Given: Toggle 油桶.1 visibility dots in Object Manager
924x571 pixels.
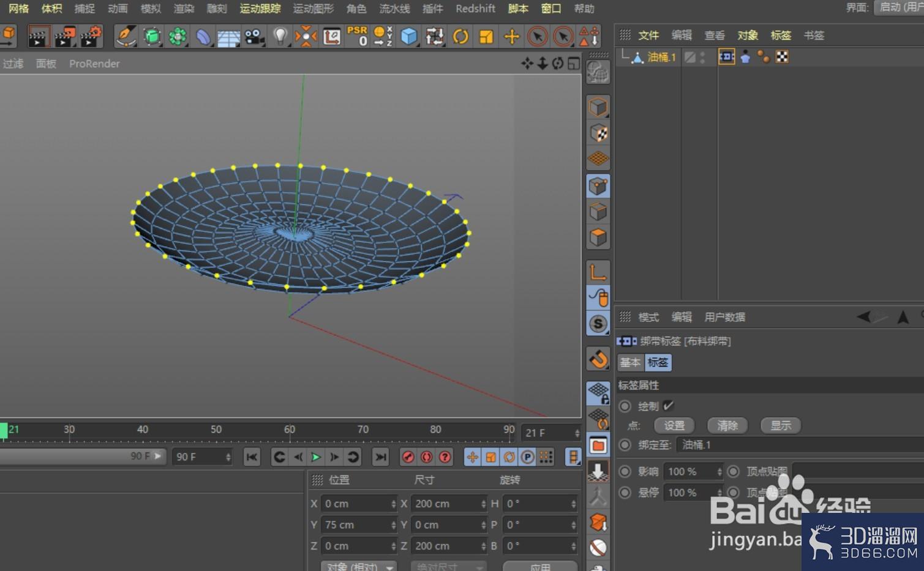Looking at the screenshot, I should (x=703, y=57).
